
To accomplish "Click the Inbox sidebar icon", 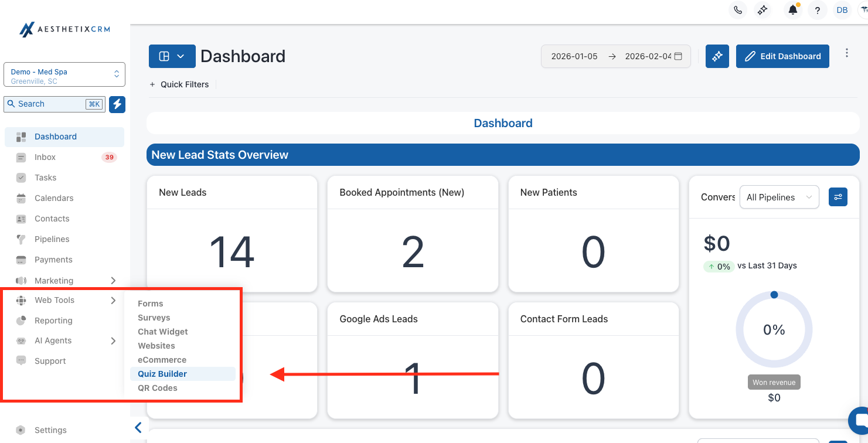I will [x=21, y=158].
